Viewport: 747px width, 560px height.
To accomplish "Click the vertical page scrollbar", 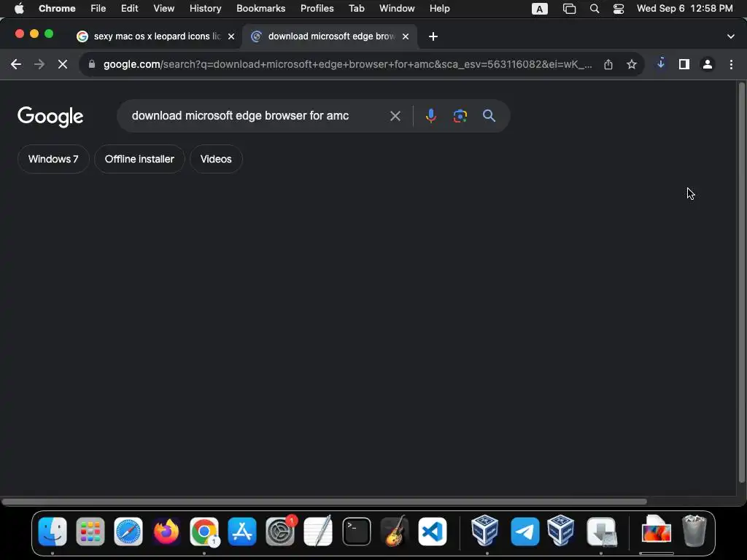I will click(x=741, y=284).
